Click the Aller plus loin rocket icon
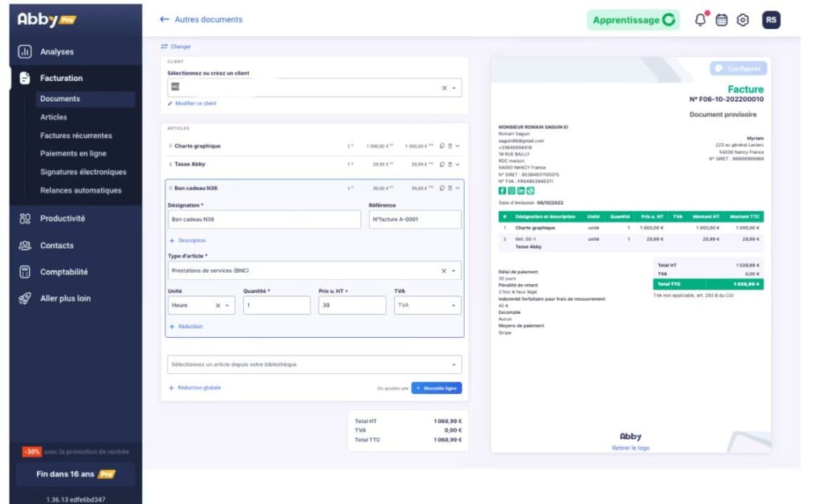Screen dimensions: 822x504 [x=25, y=298]
